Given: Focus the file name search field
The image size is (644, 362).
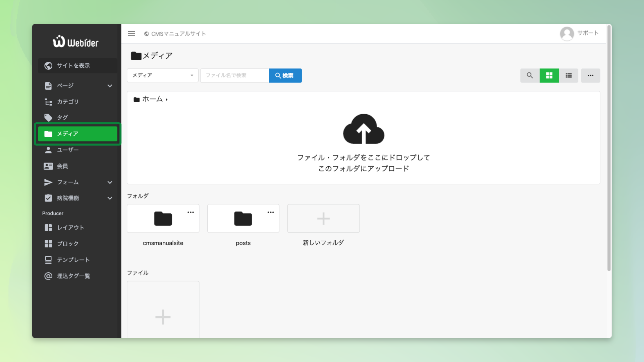Looking at the screenshot, I should (x=234, y=75).
